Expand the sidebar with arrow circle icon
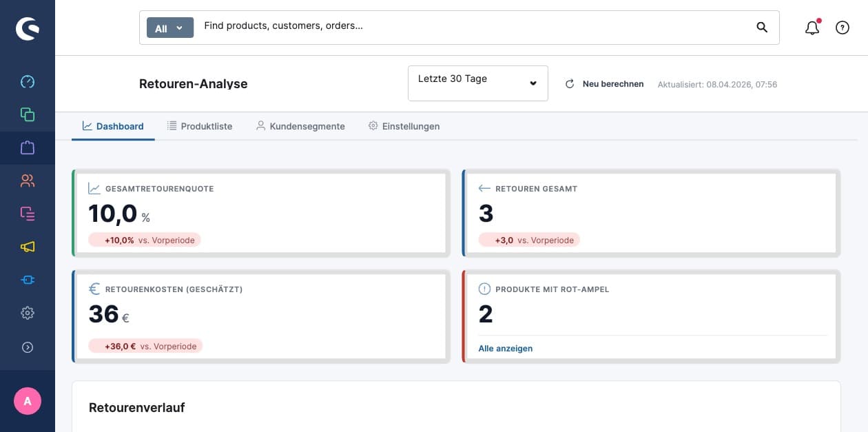 [28, 347]
